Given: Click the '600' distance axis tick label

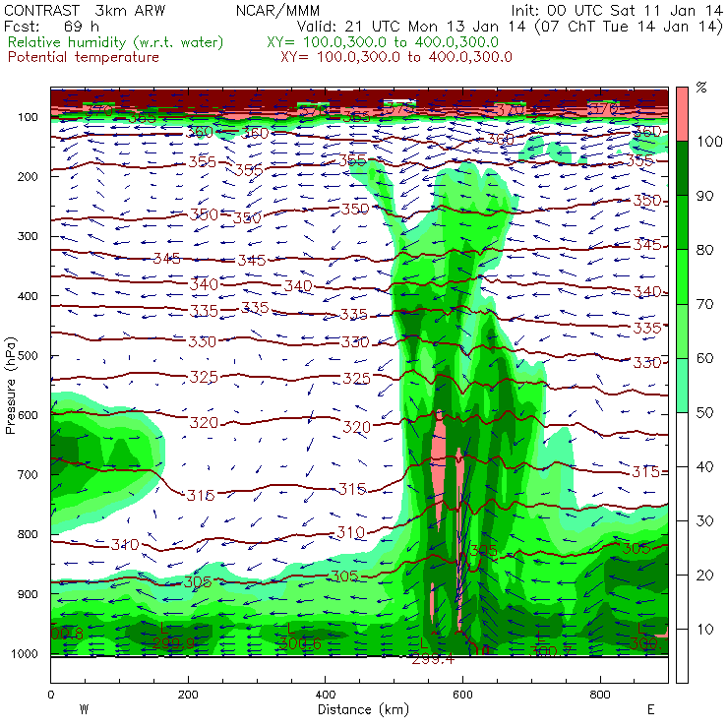Looking at the screenshot, I should (462, 695).
